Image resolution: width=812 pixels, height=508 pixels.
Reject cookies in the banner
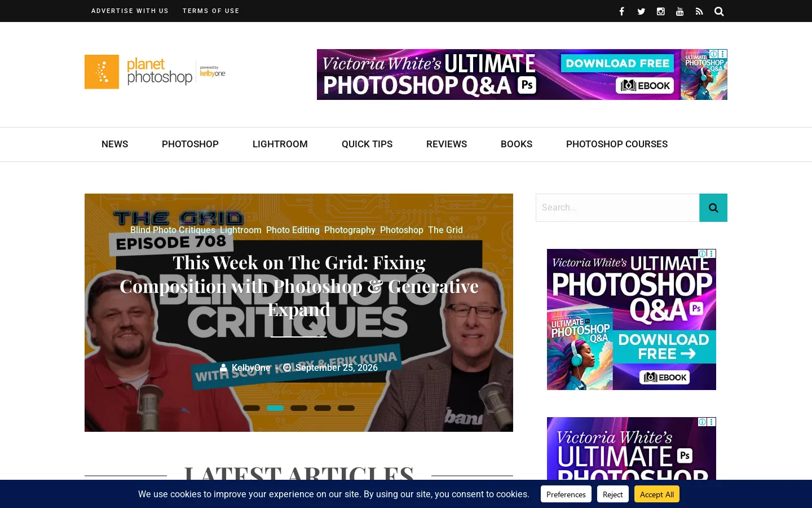[x=613, y=494]
